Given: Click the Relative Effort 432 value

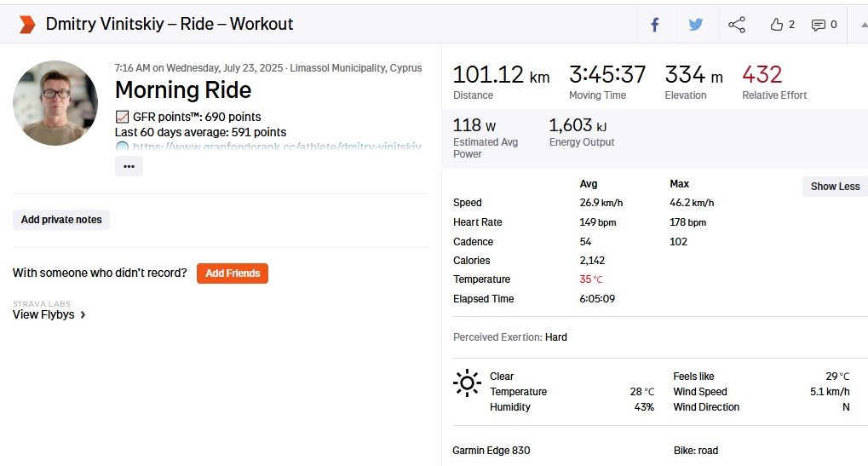Looking at the screenshot, I should click(x=762, y=75).
